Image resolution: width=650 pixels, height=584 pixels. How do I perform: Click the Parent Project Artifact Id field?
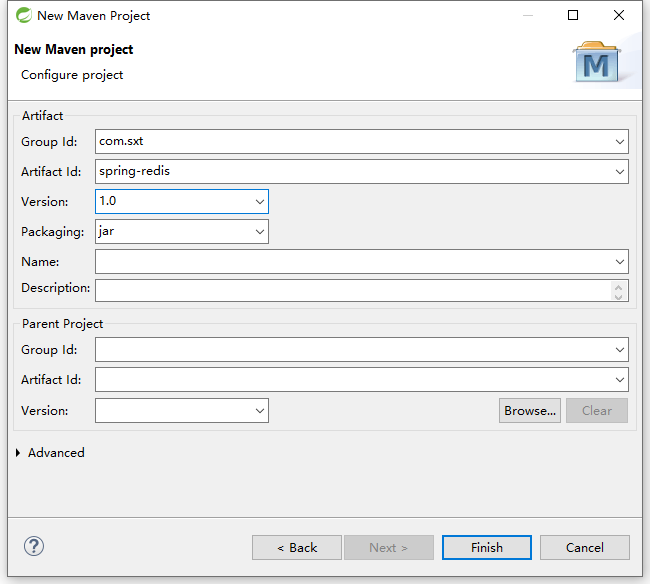coord(361,380)
